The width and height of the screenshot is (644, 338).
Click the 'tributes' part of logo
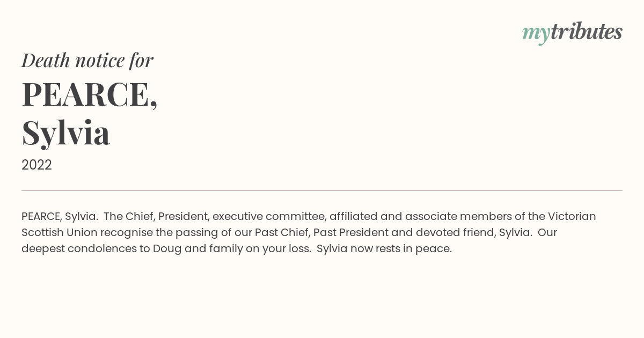(x=586, y=32)
